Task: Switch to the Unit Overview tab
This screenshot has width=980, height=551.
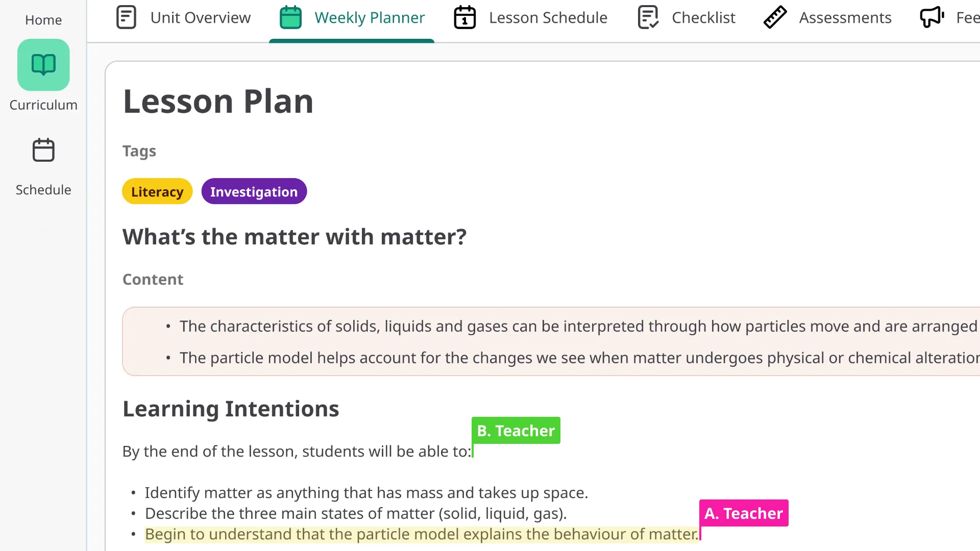Action: pyautogui.click(x=200, y=18)
